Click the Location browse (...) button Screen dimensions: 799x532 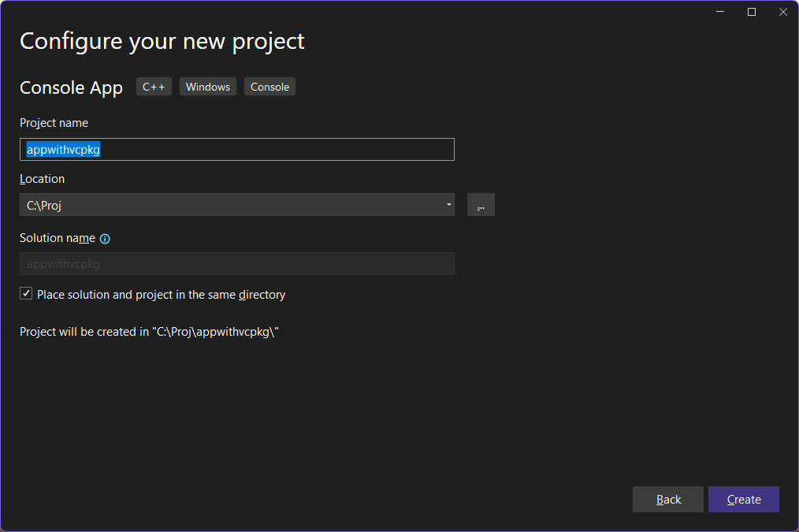[481, 205]
